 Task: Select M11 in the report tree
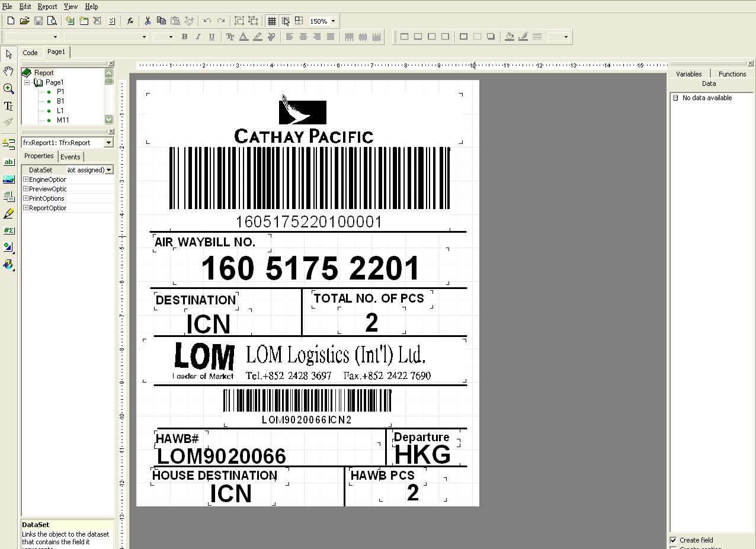click(x=63, y=120)
